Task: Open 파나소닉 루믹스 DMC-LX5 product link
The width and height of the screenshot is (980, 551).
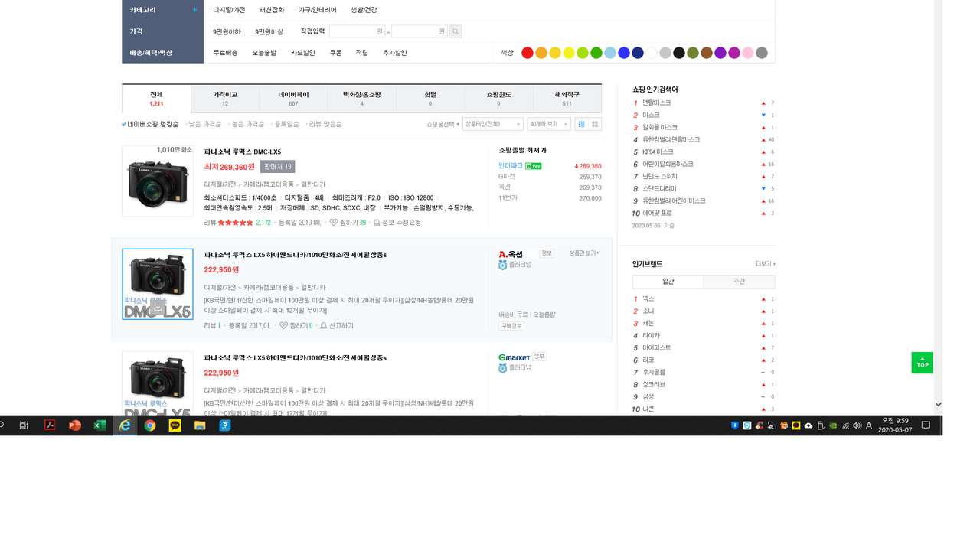Action: point(243,152)
